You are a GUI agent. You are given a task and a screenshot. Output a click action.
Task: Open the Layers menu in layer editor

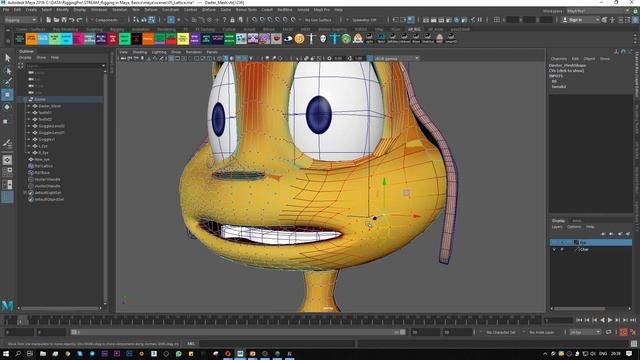point(557,227)
